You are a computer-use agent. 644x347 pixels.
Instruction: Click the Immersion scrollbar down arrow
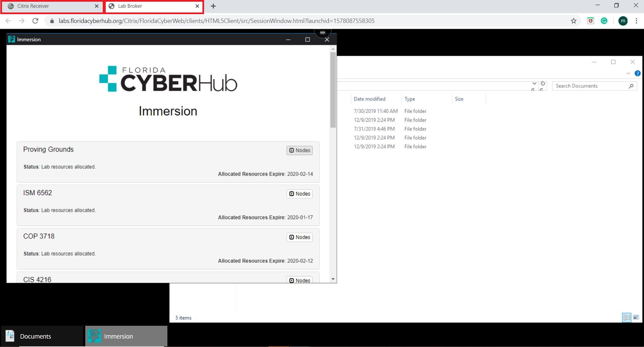tap(333, 279)
